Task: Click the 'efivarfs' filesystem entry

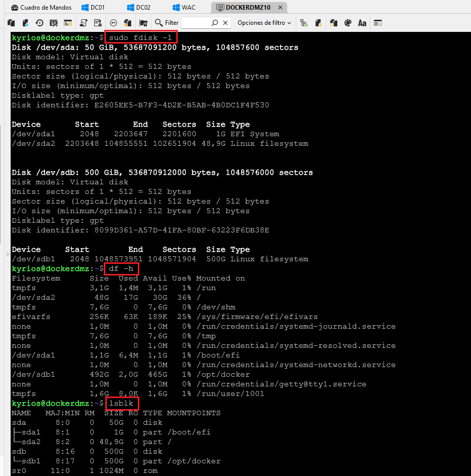Action: (31, 316)
